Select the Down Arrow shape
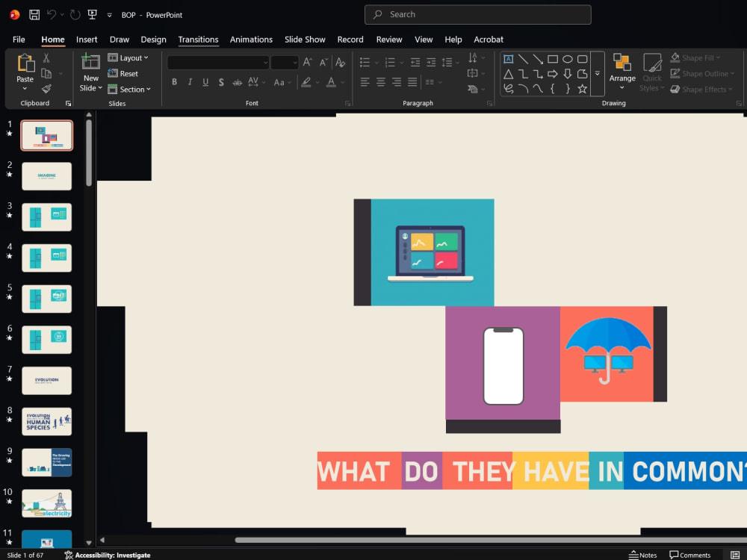 (568, 74)
